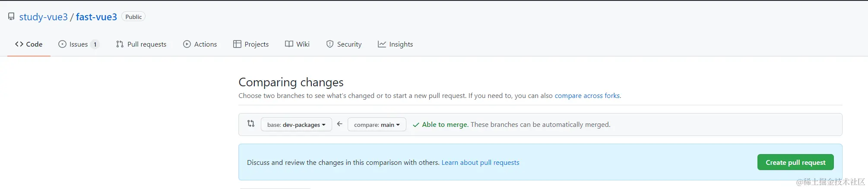Go to the Insights tab
Viewport: 868px width, 189px height.
click(x=400, y=44)
